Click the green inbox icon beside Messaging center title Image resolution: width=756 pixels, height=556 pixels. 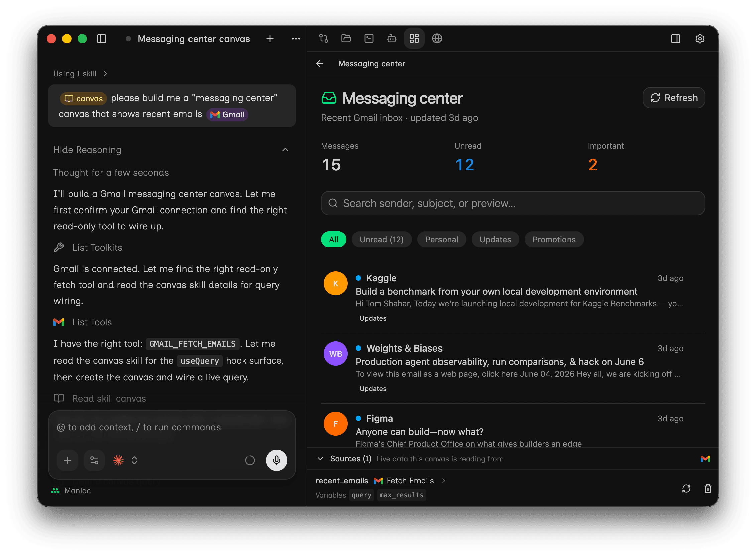click(329, 98)
